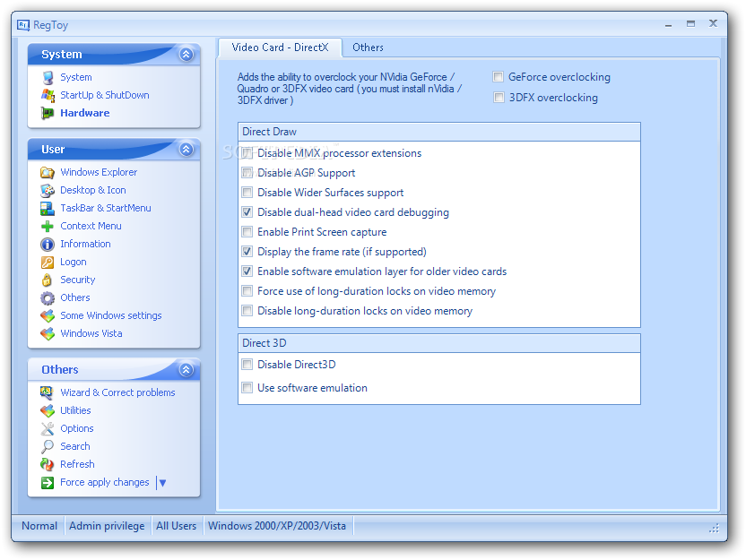746x560 pixels.
Task: Check Disable Direct3D
Action: click(247, 365)
